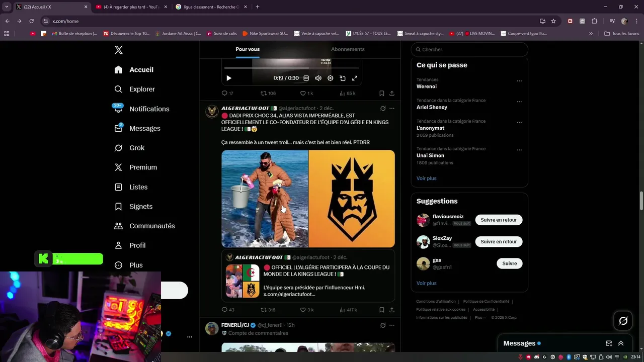
Task: Share the video tweet
Action: tap(392, 93)
